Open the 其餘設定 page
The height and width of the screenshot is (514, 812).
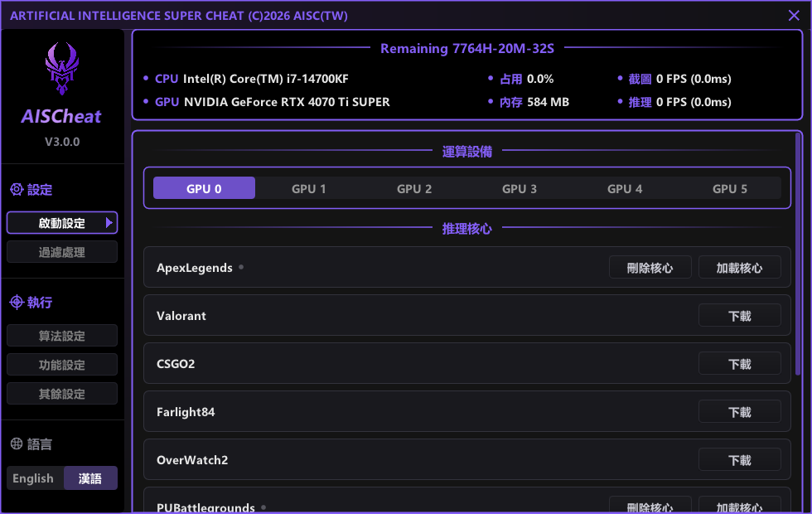point(62,394)
